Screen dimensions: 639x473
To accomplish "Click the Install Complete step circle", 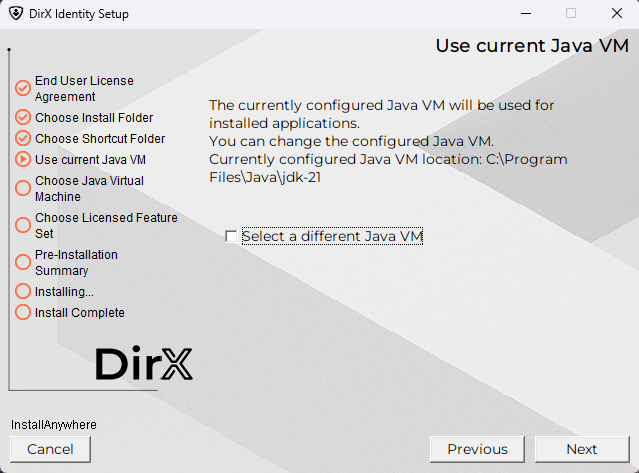I will click(x=23, y=312).
